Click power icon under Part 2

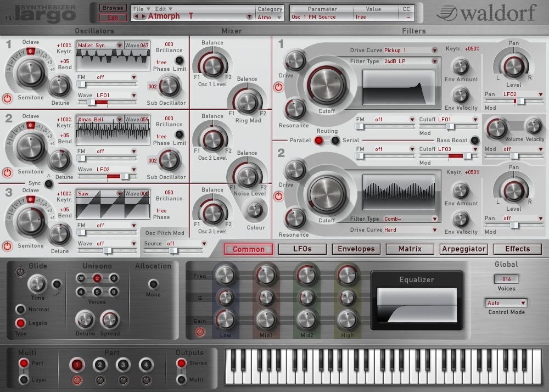[x=100, y=380]
